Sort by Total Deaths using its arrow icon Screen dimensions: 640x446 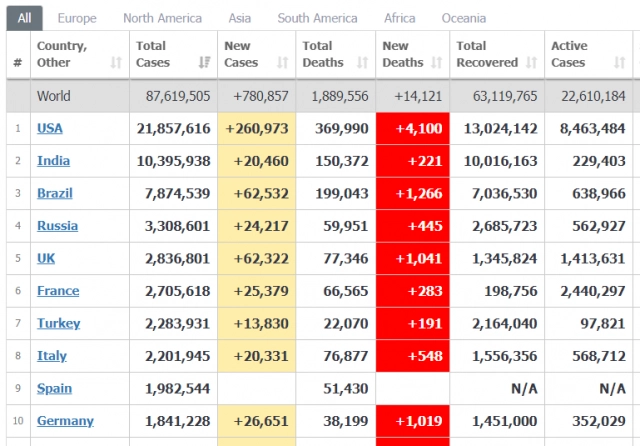coord(365,63)
